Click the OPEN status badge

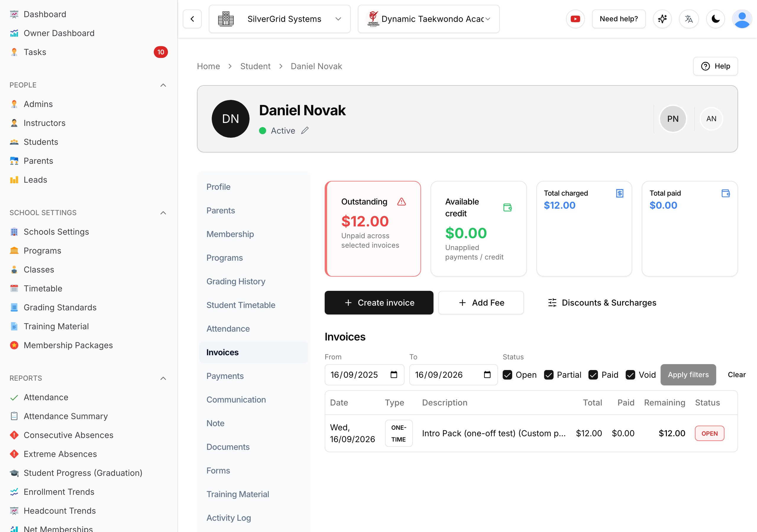coord(709,433)
